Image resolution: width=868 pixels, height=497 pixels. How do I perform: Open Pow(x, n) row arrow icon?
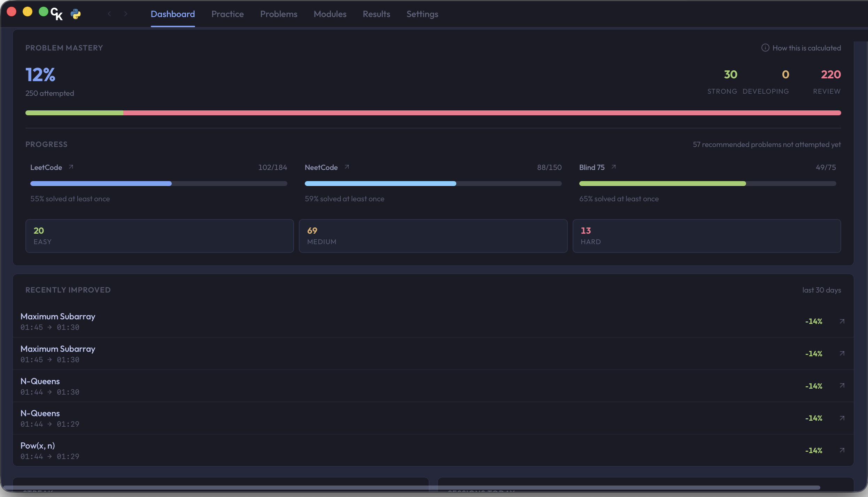[x=842, y=450]
